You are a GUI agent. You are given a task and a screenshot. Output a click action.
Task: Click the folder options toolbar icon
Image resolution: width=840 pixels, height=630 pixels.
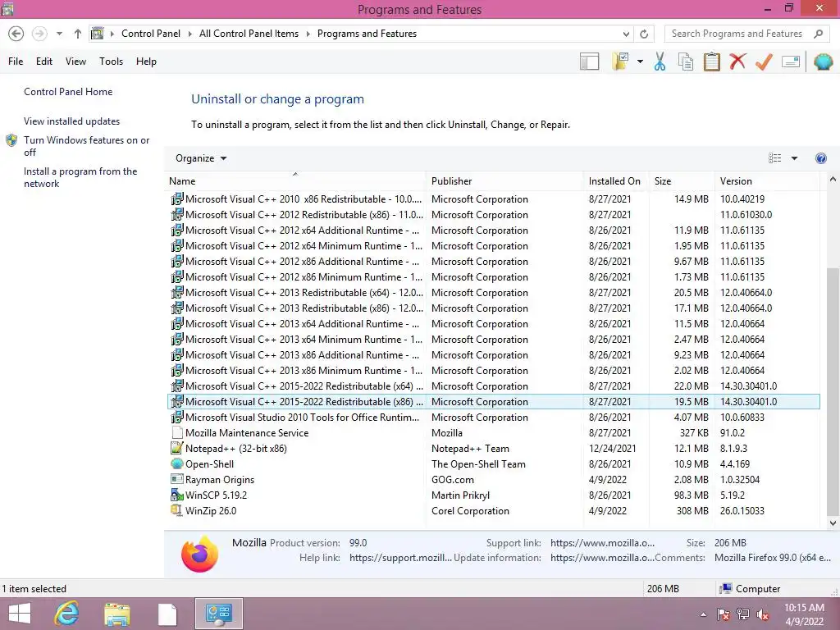pos(620,62)
